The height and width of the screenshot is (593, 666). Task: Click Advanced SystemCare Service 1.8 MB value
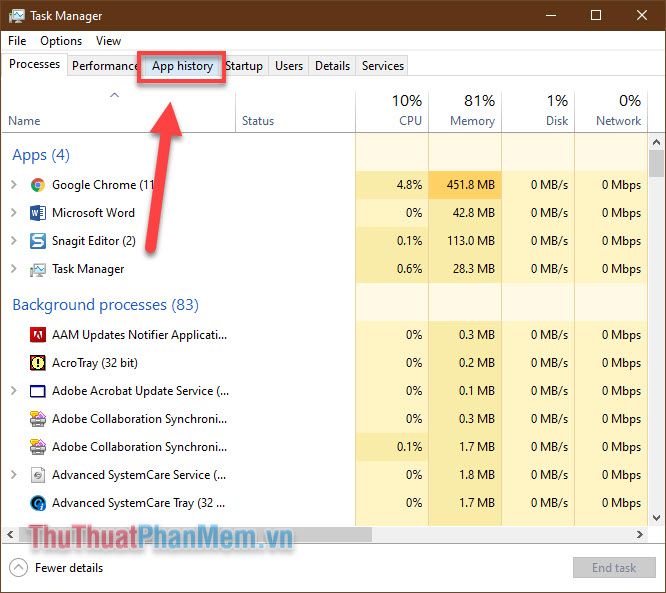pyautogui.click(x=477, y=474)
